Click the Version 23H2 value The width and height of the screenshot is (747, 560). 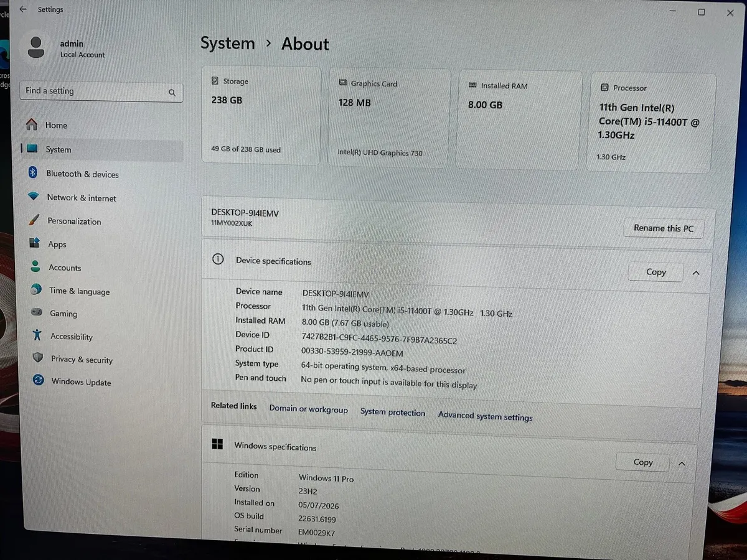[308, 491]
